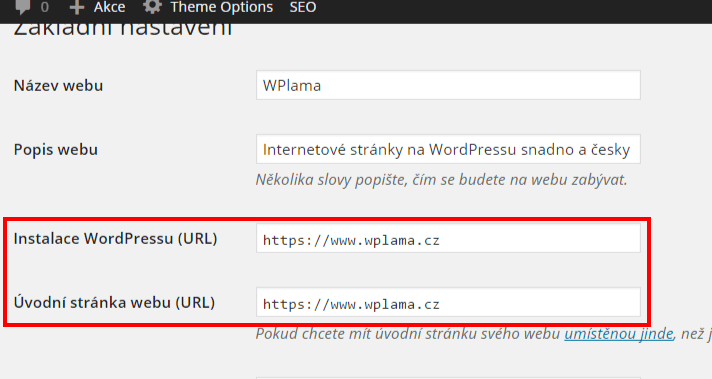Screen dimensions: 712x379
Task: Open the SEO menu
Action: [x=303, y=7]
